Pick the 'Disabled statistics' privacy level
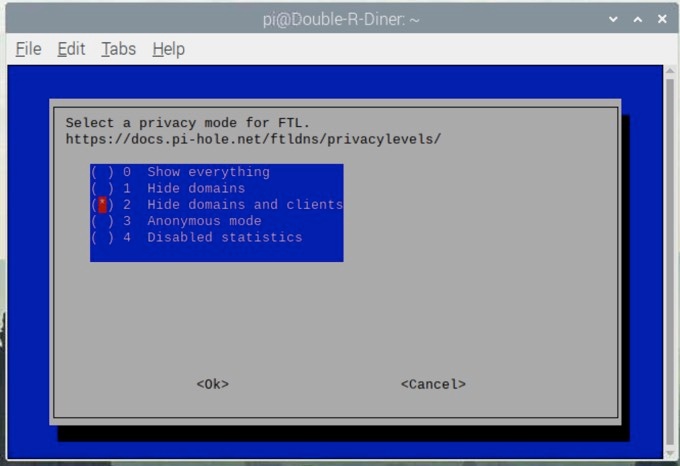Viewport: 680px width, 466px height. (224, 237)
